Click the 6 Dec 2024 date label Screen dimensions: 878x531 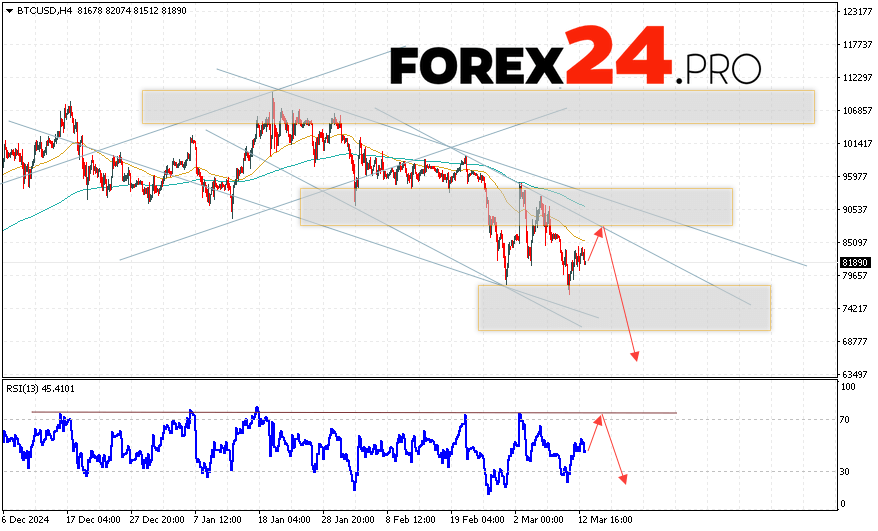pyautogui.click(x=27, y=520)
